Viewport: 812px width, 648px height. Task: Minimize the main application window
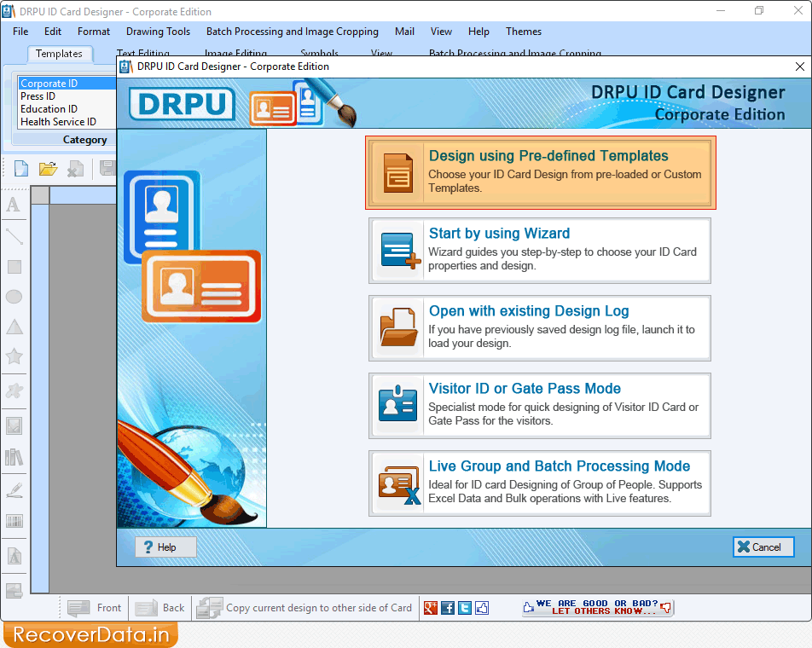721,11
